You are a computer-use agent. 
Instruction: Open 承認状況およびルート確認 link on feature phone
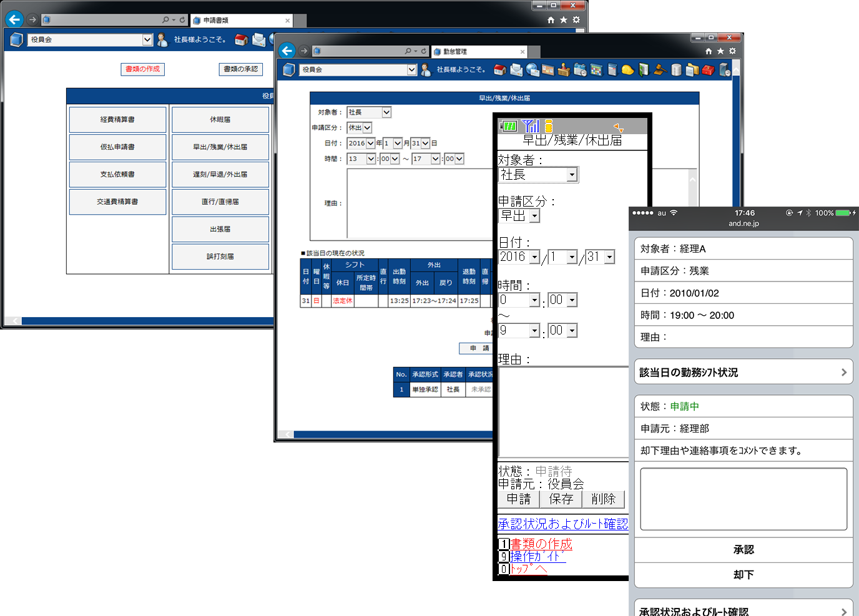pyautogui.click(x=563, y=524)
